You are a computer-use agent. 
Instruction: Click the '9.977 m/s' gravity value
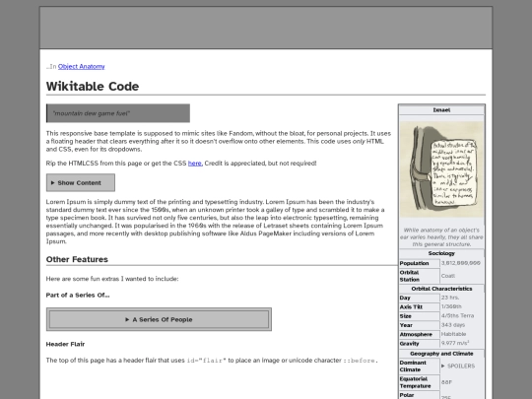coord(455,343)
